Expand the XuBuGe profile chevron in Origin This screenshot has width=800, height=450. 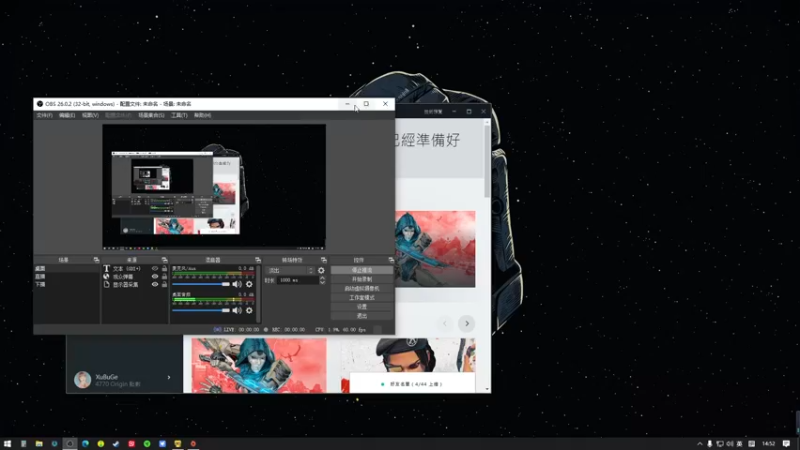[x=169, y=378]
